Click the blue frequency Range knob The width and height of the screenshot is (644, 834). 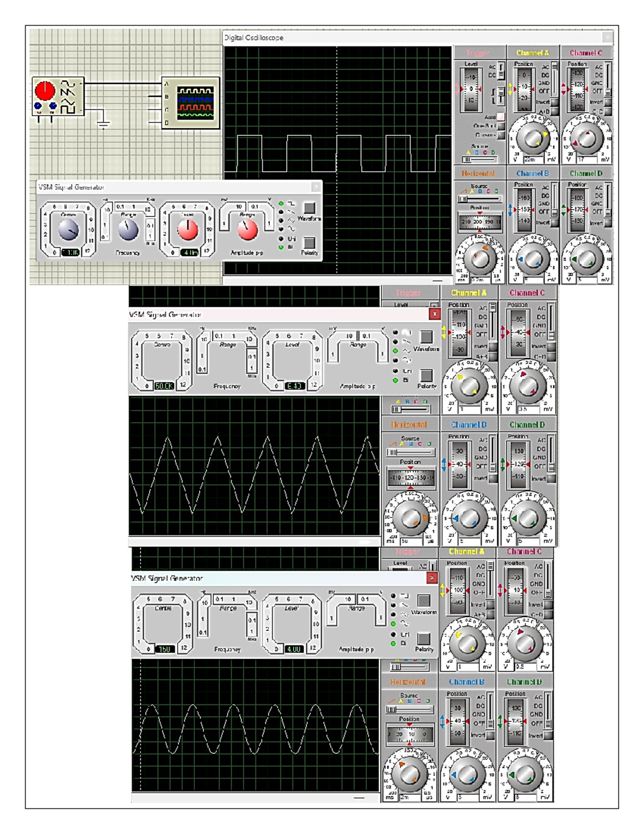tap(128, 230)
